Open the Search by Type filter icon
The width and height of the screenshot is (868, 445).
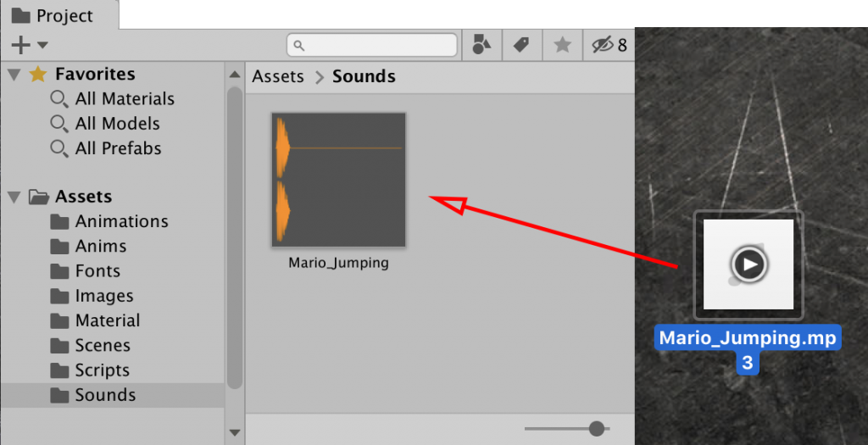pyautogui.click(x=481, y=45)
